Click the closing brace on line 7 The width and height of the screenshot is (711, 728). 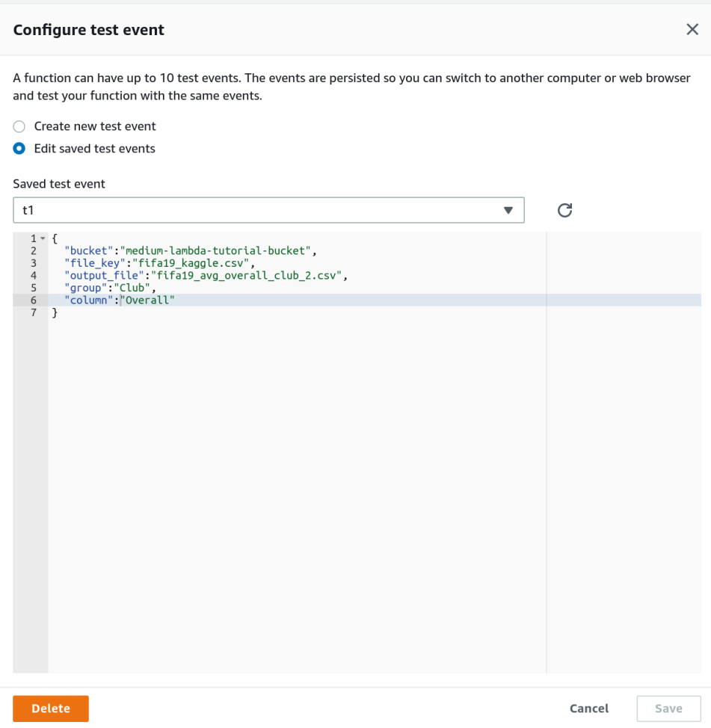(x=55, y=313)
